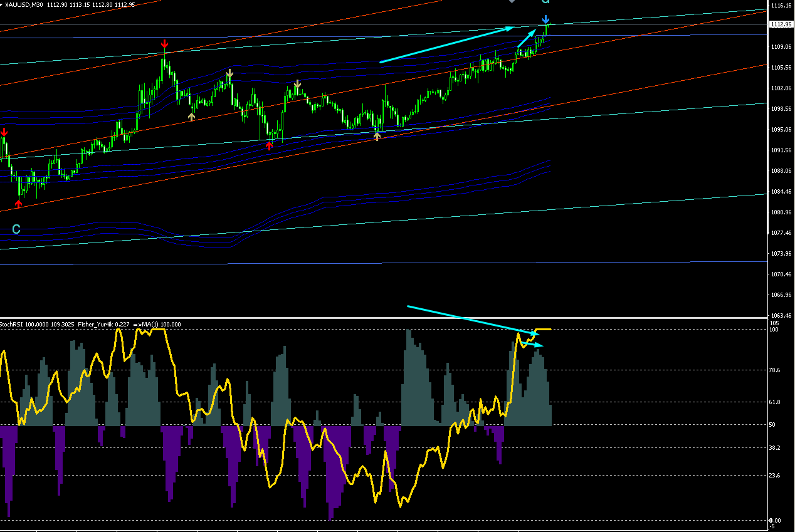The image size is (795, 532).
Task: Click the 1070.46 price axis label
Action: (x=781, y=274)
